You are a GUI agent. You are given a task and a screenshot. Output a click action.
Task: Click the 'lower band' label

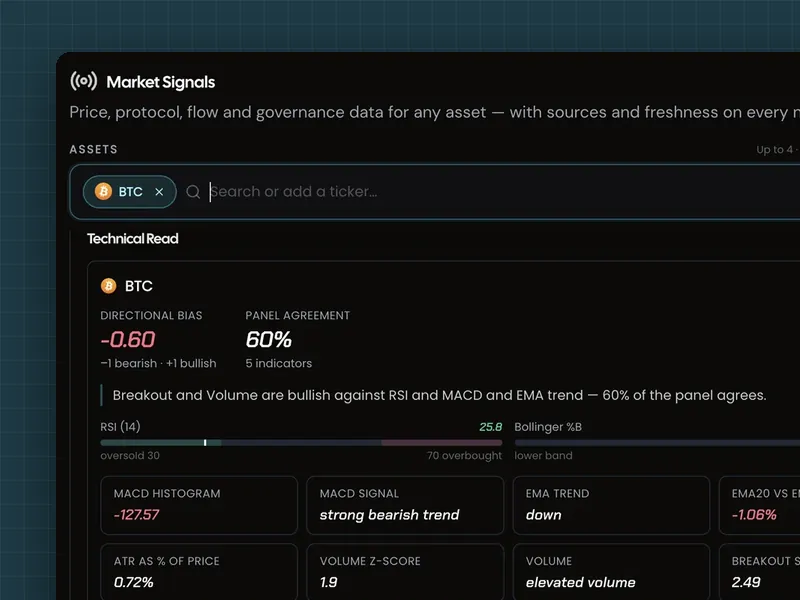click(x=543, y=456)
